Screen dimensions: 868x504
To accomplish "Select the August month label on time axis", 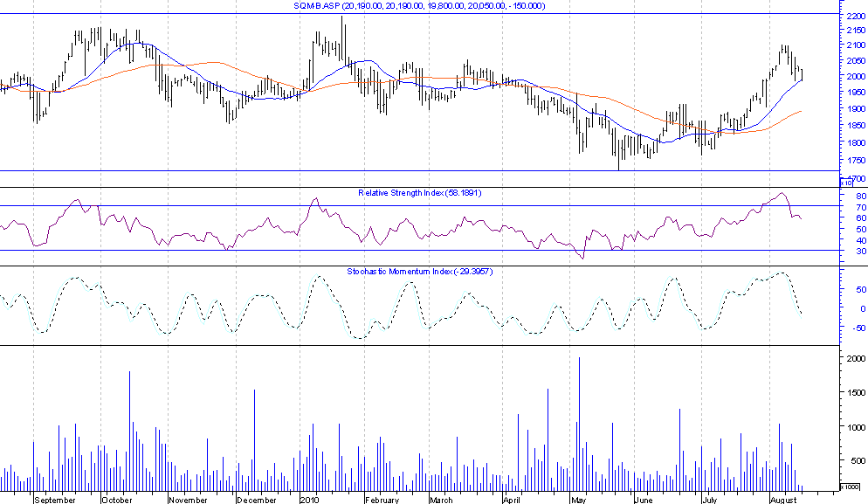I will click(783, 500).
